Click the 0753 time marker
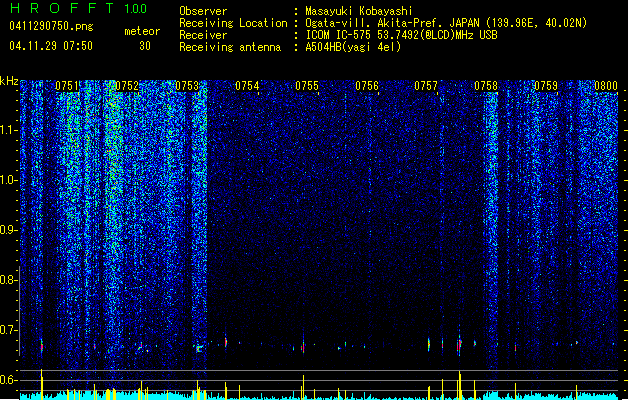This screenshot has width=629, height=400. (x=187, y=86)
